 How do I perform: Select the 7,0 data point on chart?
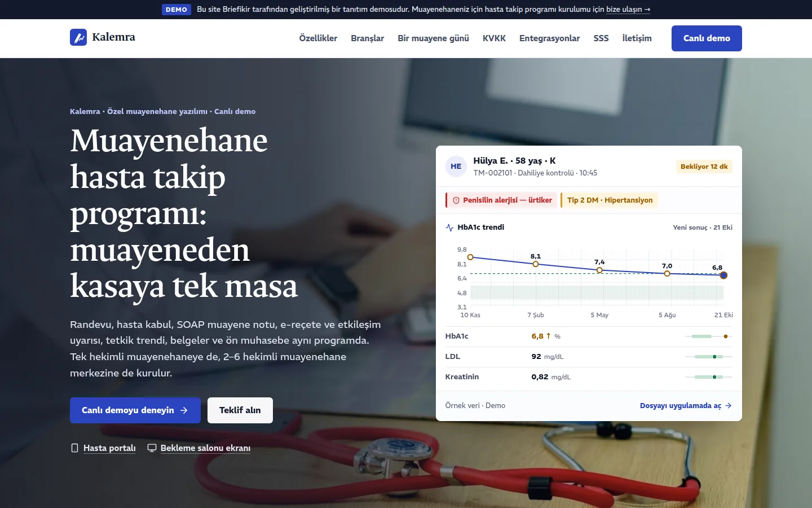click(667, 274)
